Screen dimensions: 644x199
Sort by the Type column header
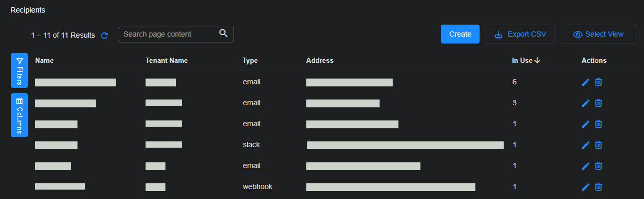click(x=250, y=61)
